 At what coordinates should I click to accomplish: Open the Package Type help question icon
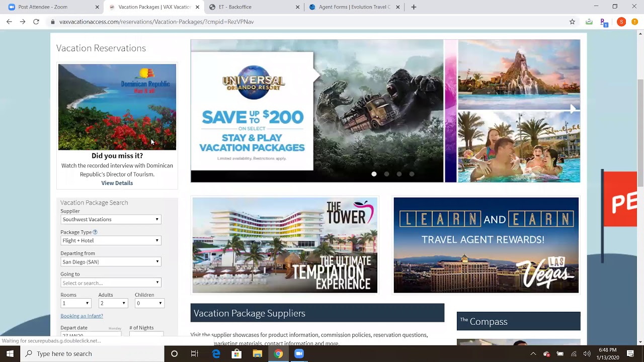click(x=95, y=232)
